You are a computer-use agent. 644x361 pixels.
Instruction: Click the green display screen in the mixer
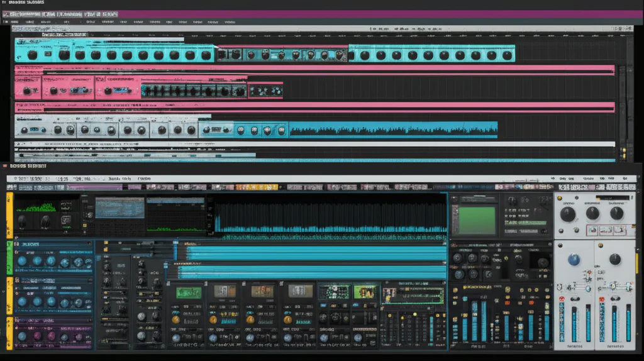(x=477, y=221)
